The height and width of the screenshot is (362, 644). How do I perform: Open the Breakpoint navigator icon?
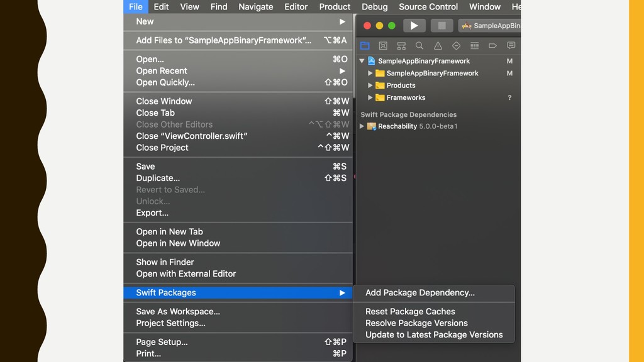pos(492,45)
